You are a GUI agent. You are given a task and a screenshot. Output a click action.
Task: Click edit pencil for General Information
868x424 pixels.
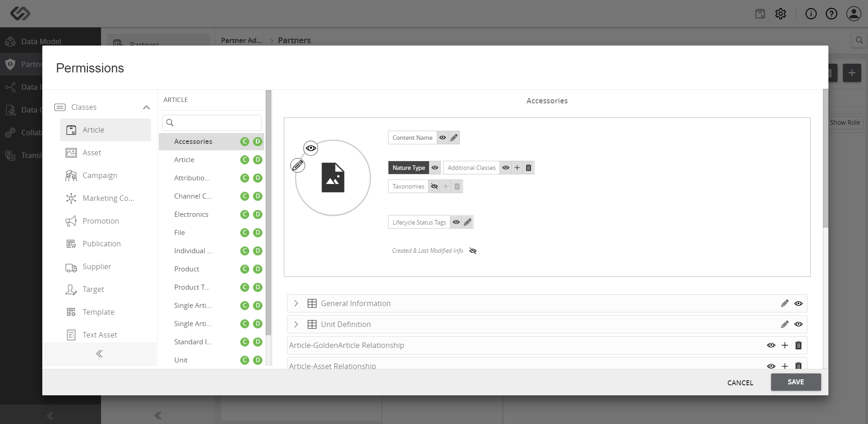785,303
